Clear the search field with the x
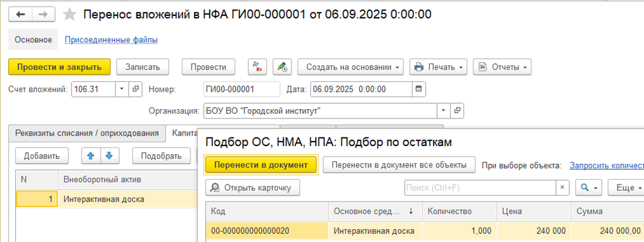The width and height of the screenshot is (644, 242). tap(562, 187)
